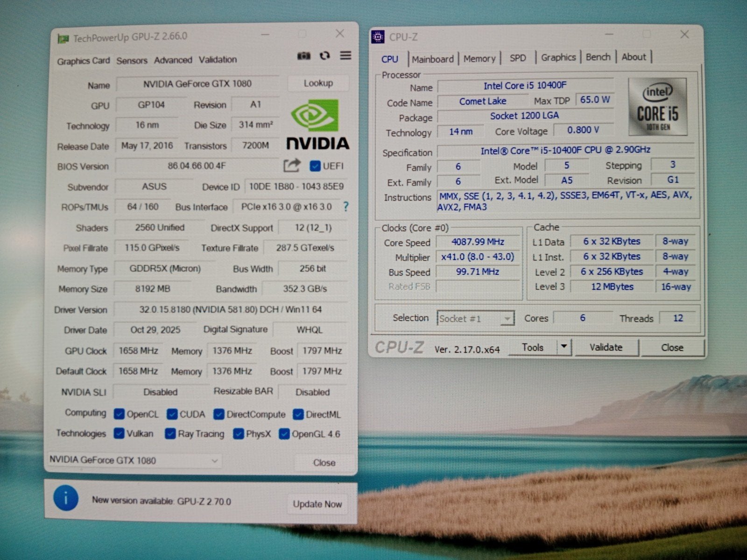Toggle the OpenGL 4.6 checkbox
Image resolution: width=747 pixels, height=560 pixels.
coord(284,434)
